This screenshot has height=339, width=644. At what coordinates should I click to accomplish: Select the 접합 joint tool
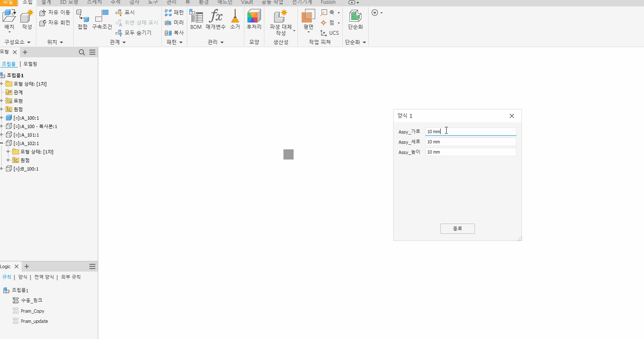[x=83, y=20]
